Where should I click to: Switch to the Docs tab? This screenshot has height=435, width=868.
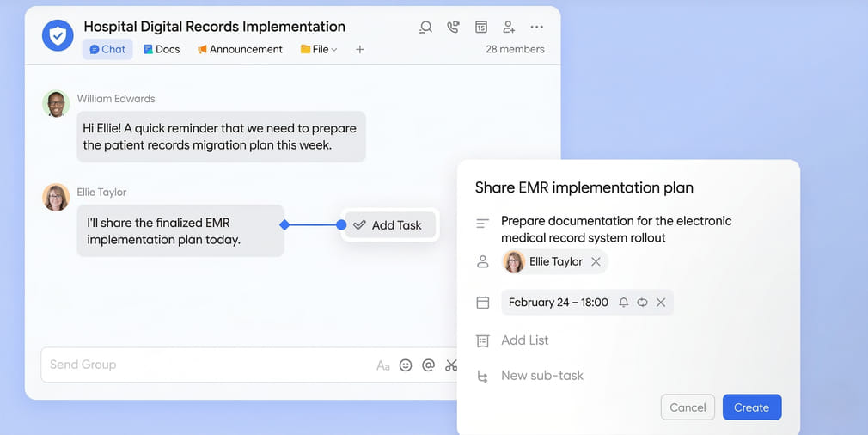(x=162, y=50)
